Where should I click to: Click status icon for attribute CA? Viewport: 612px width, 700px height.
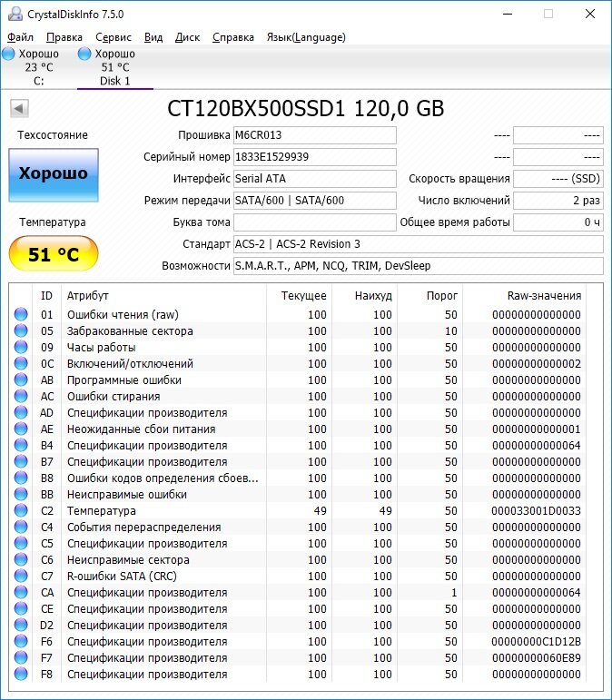(x=21, y=592)
